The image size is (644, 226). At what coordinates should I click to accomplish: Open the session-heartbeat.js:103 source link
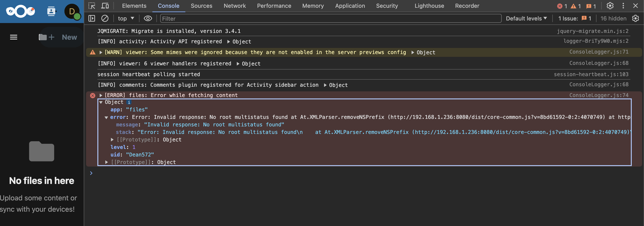591,74
